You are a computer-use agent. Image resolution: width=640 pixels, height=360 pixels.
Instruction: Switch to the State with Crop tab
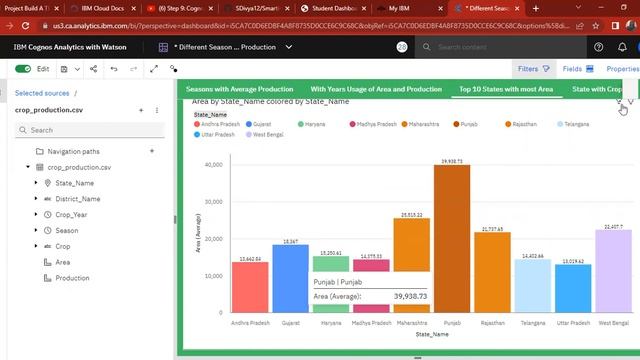(x=597, y=89)
